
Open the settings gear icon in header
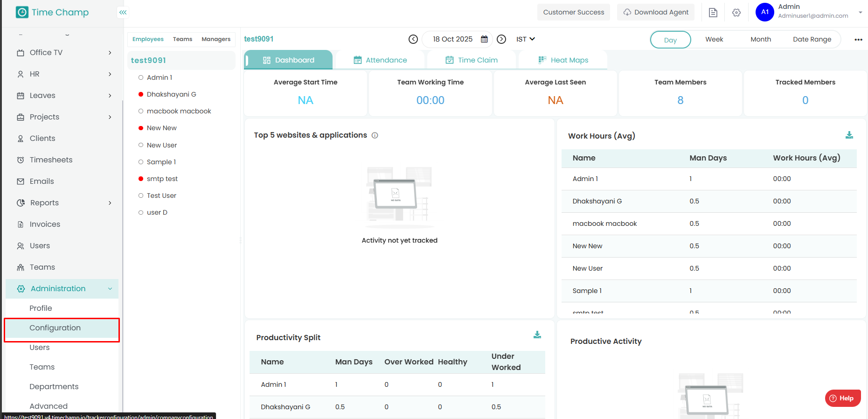736,13
